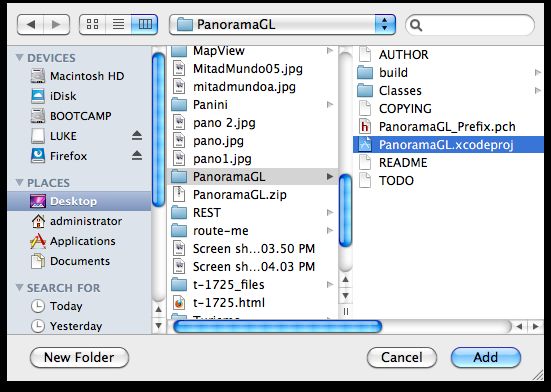This screenshot has height=392, width=551.
Task: Select the MapView folder icon
Action: click(x=179, y=51)
